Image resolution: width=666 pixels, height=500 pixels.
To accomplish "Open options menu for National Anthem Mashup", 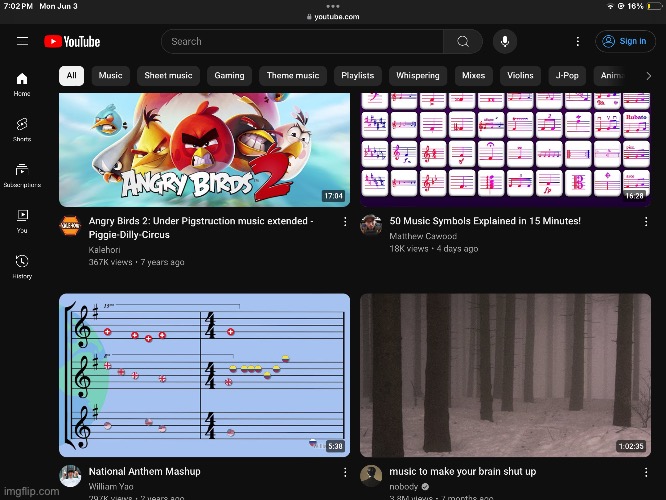I will point(345,472).
